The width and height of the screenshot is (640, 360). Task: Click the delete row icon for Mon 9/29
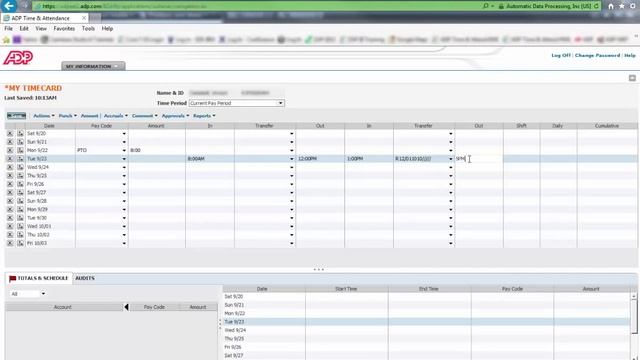click(10, 209)
